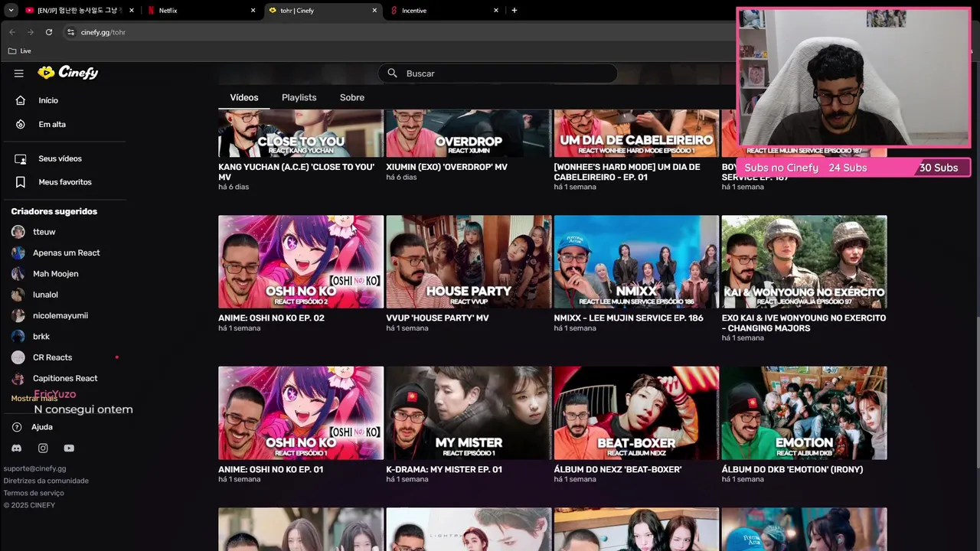Open the YouTube icon in sidebar
Image resolution: width=980 pixels, height=551 pixels.
[x=69, y=448]
